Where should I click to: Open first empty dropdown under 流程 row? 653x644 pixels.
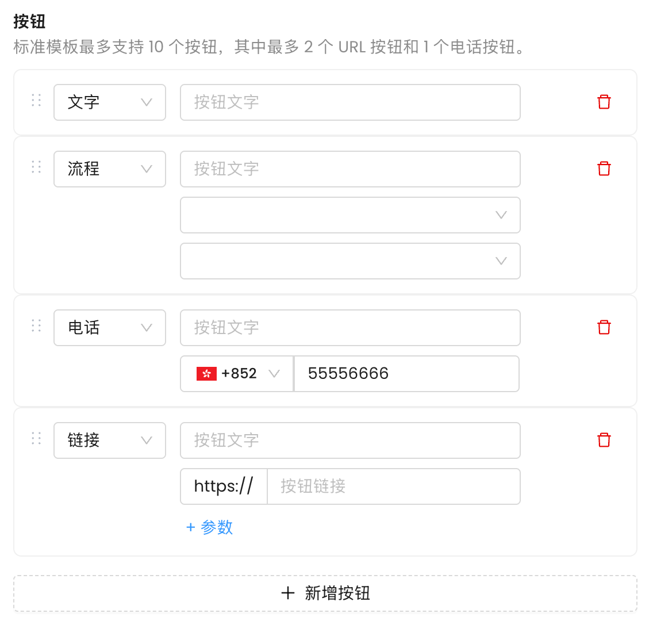(350, 215)
